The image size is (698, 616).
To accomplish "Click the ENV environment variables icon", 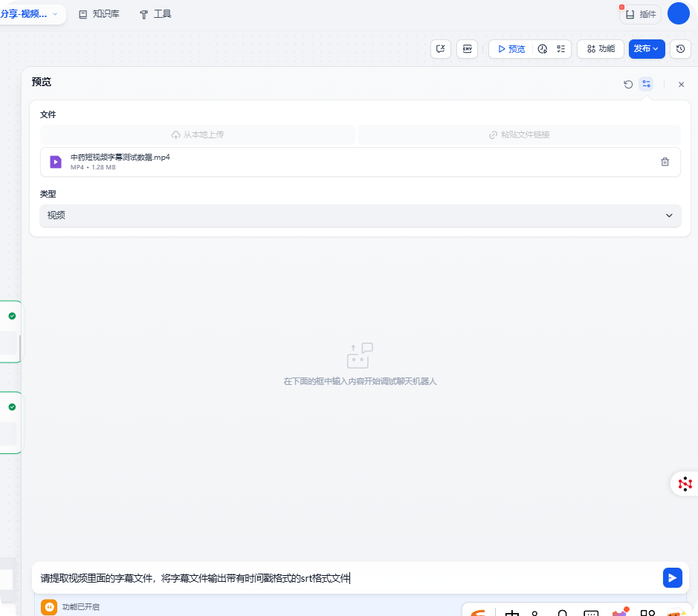I will (x=467, y=49).
